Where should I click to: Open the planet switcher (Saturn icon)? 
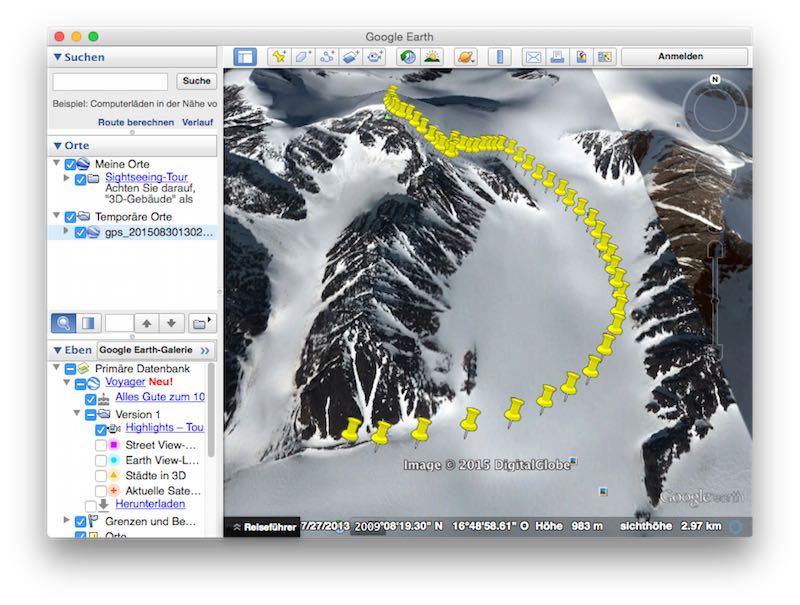[x=466, y=57]
